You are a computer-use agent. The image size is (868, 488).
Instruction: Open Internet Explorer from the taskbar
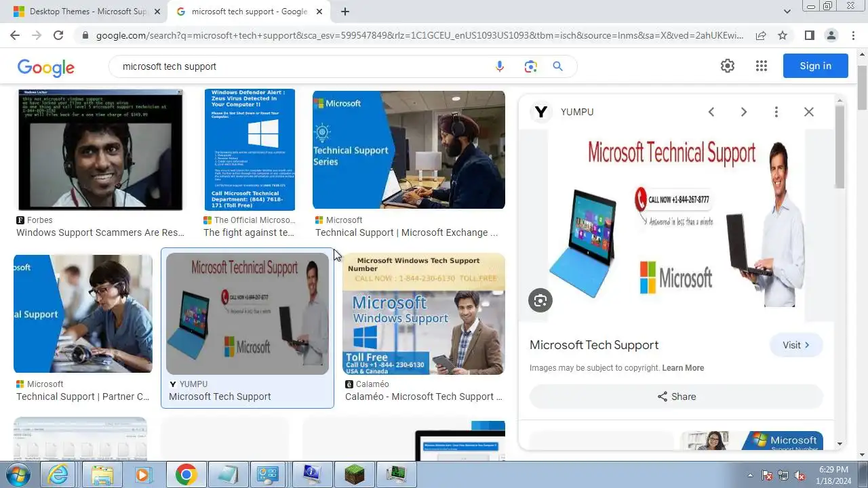(59, 475)
